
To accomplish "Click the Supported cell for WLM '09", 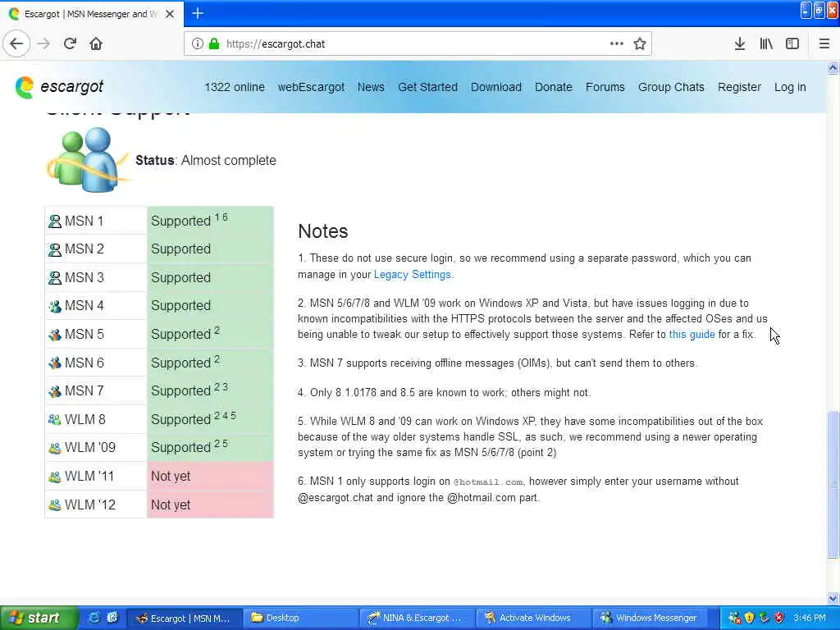I will click(x=210, y=448).
